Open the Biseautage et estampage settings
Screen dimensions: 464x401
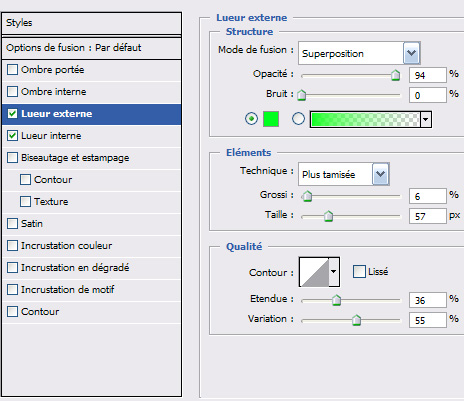pos(75,158)
